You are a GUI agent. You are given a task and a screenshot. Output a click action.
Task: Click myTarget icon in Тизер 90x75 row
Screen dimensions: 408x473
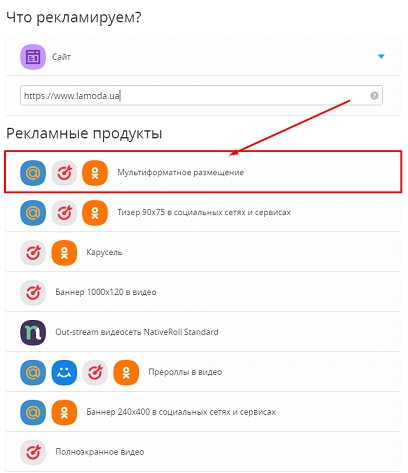(64, 213)
